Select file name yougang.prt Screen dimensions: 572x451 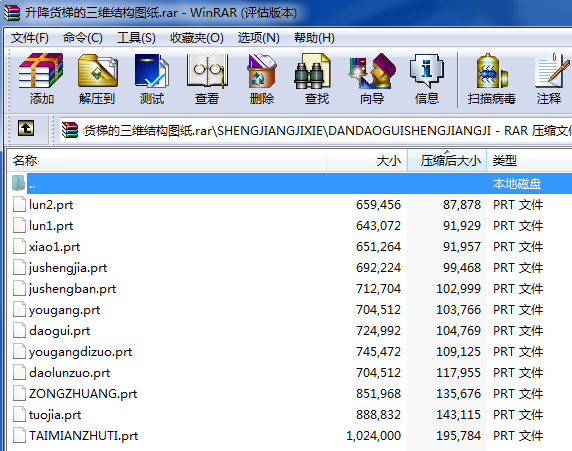click(64, 310)
